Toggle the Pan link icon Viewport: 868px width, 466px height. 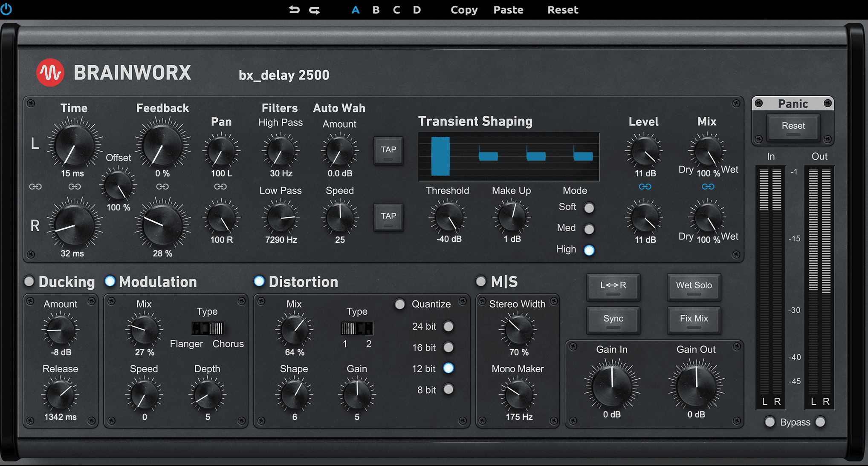[220, 187]
